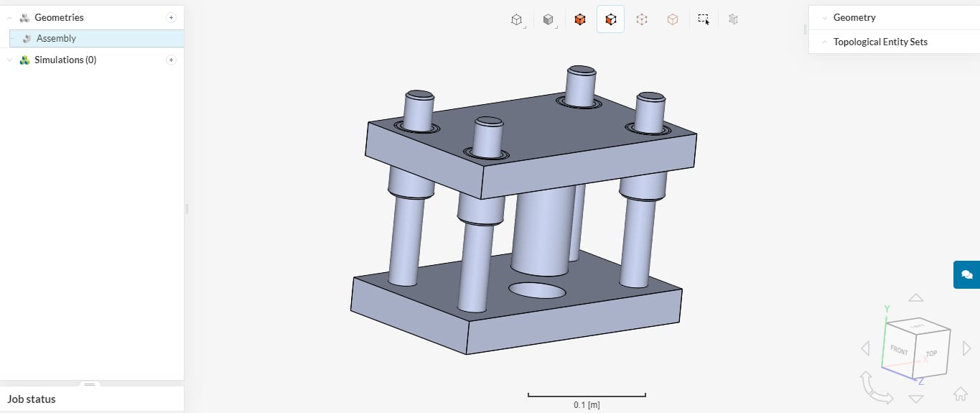This screenshot has width=980, height=413.
Task: Activate volume selection mode (solid orange cube)
Action: pyautogui.click(x=580, y=20)
